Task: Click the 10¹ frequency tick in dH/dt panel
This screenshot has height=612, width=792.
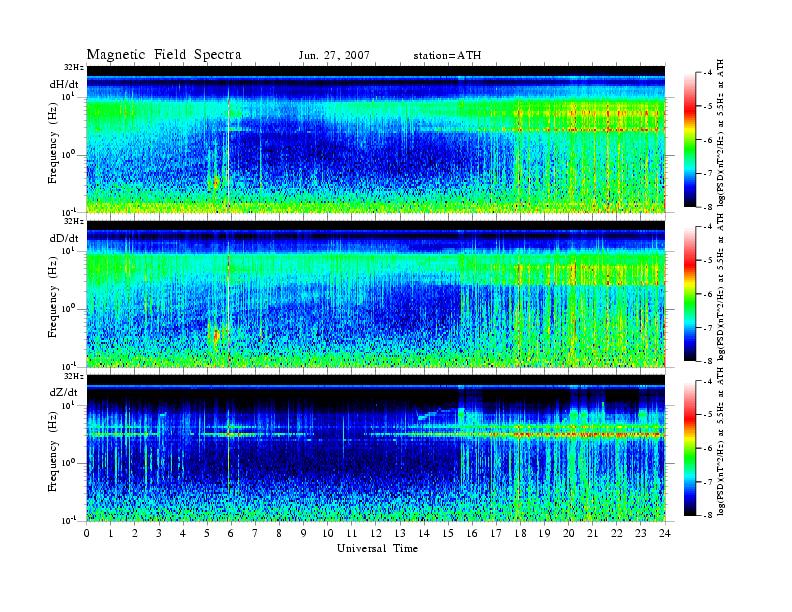Action: [69, 96]
